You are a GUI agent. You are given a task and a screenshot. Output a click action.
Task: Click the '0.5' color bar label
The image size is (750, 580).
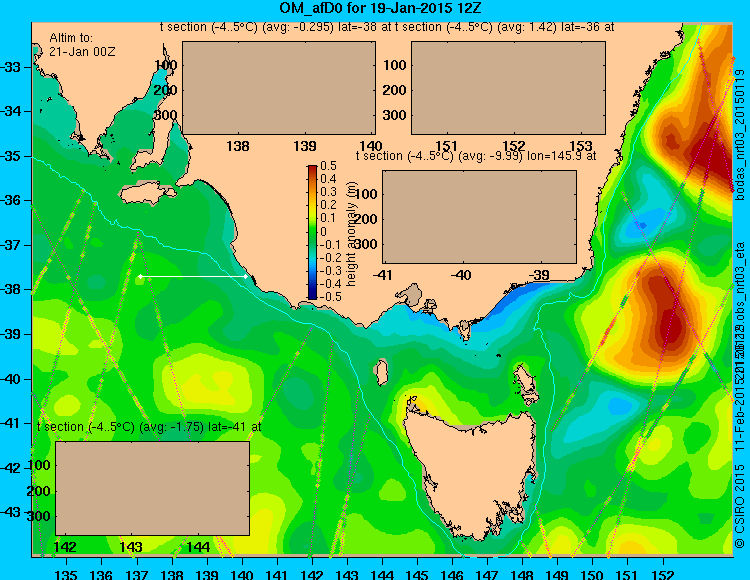point(329,166)
